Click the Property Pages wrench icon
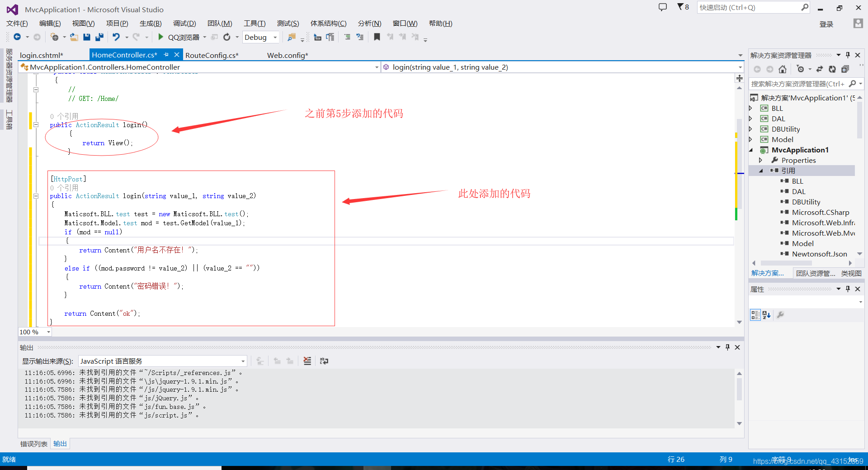This screenshot has height=470, width=868. [x=780, y=315]
